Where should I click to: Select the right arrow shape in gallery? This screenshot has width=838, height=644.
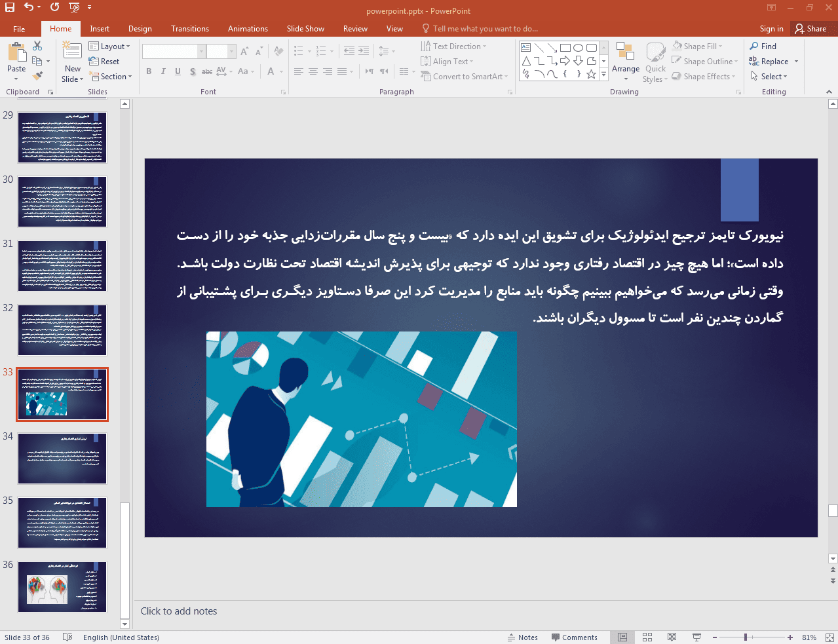pos(565,61)
